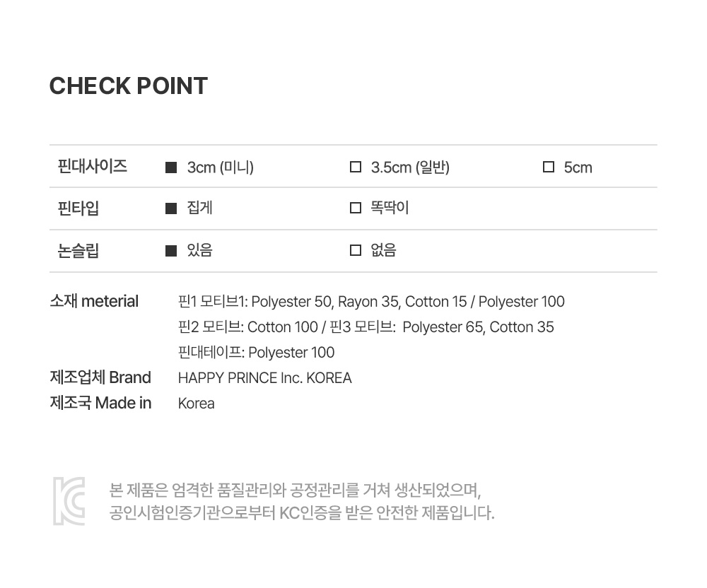Viewport: 707px width, 588px height.
Task: Select the 똑딱이 pin type checkbox
Action: pyautogui.click(x=356, y=208)
